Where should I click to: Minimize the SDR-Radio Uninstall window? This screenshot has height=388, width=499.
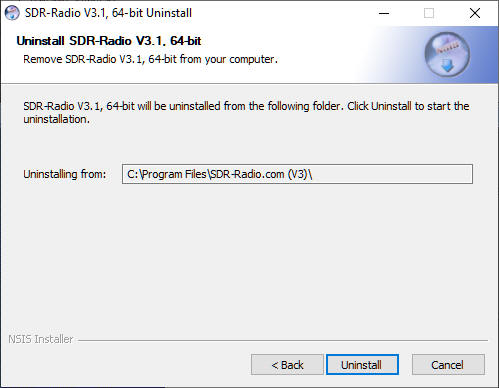(x=384, y=13)
